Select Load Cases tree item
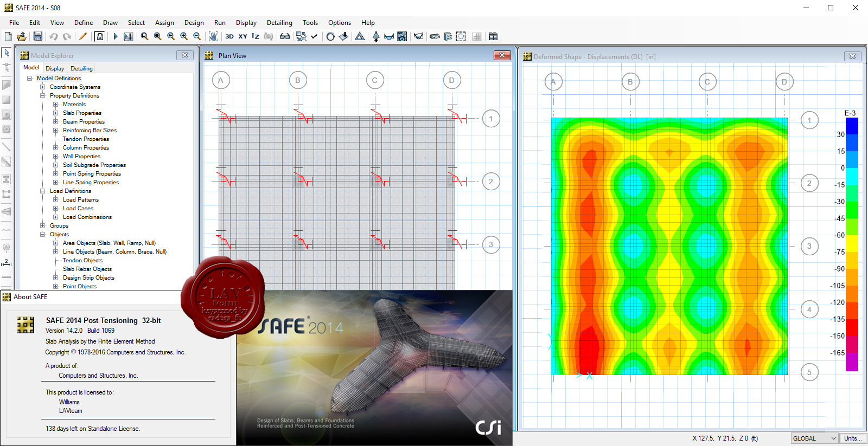 78,208
